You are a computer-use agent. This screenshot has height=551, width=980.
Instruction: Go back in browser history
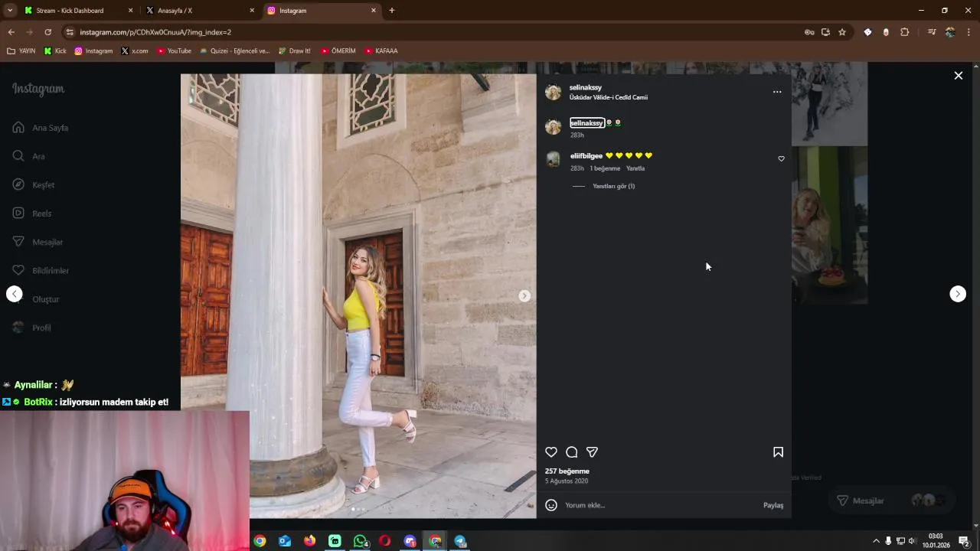(x=11, y=32)
